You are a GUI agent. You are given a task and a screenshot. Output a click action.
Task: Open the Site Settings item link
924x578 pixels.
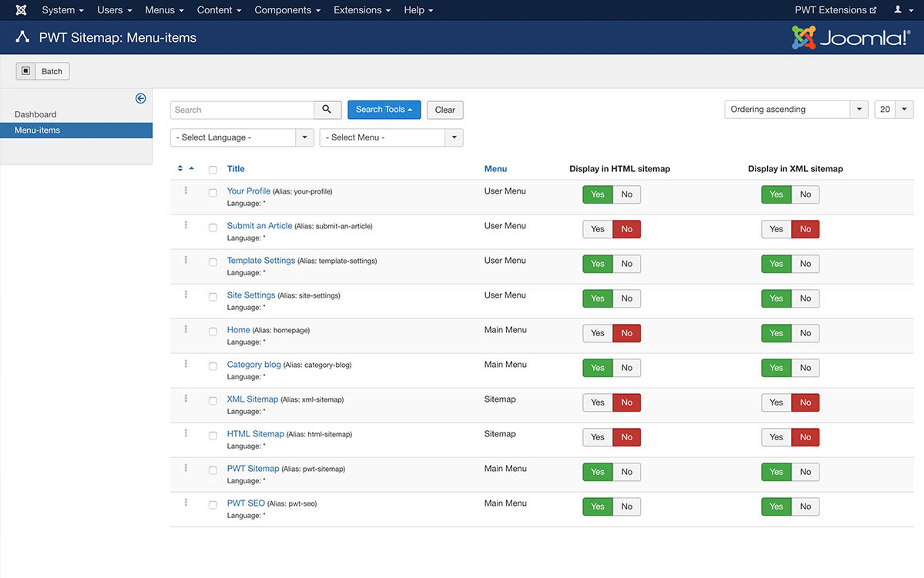(x=251, y=295)
